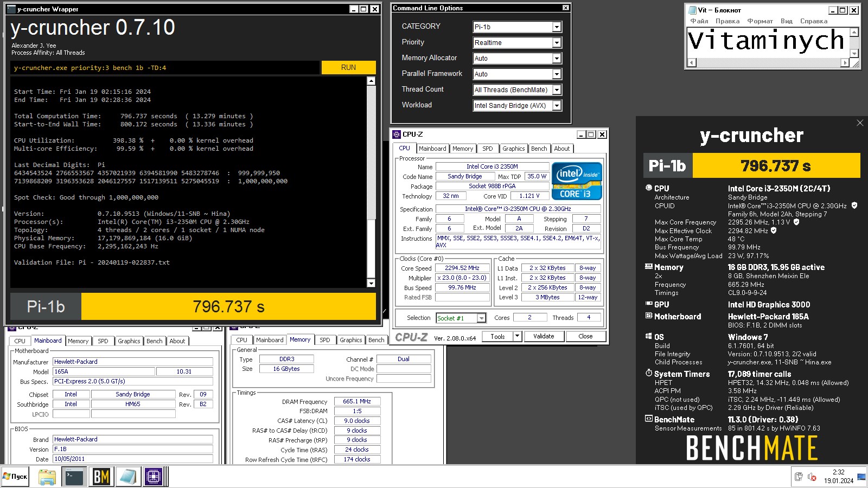
Task: Select Mainboard tab in bottom Memory CPU-Z window
Action: (270, 340)
